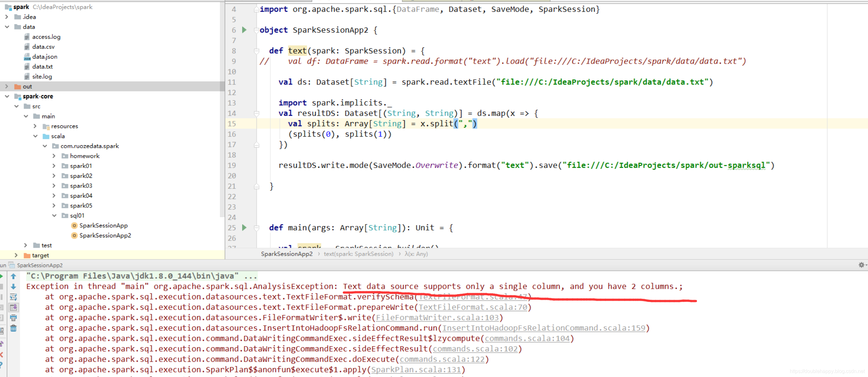868x377 pixels.
Task: Toggle soft-wrap in the Run console
Action: pyautogui.click(x=14, y=297)
